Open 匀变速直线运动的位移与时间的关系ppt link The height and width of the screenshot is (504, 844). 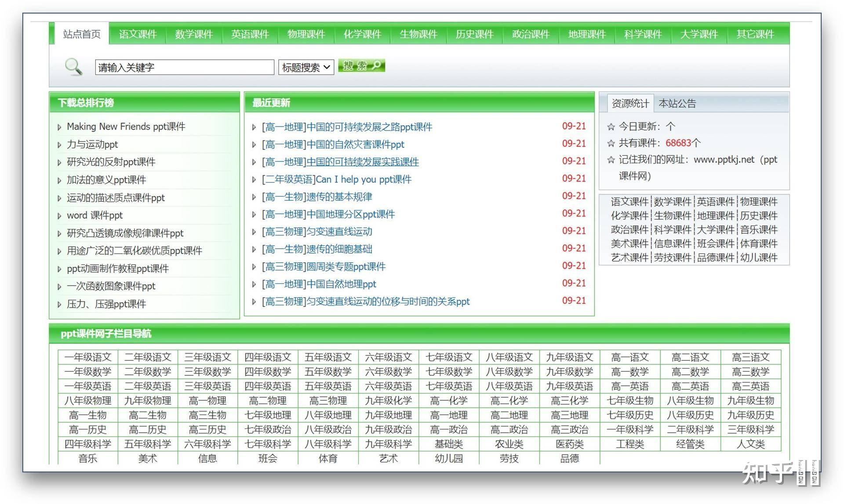point(388,301)
